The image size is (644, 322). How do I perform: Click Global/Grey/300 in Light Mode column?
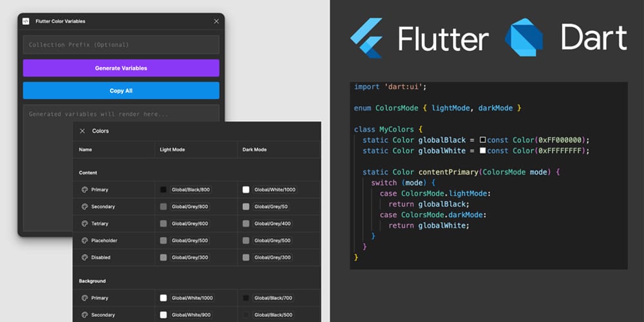click(x=190, y=258)
